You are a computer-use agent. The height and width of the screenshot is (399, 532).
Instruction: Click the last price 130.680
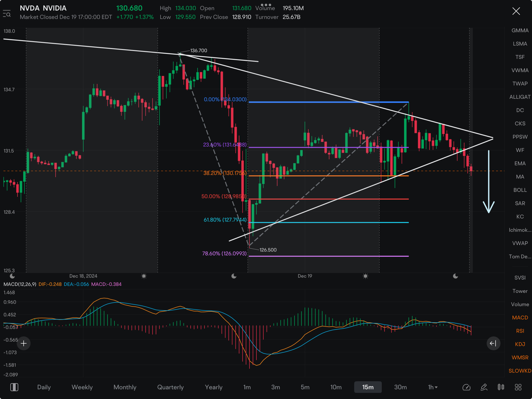pos(129,8)
